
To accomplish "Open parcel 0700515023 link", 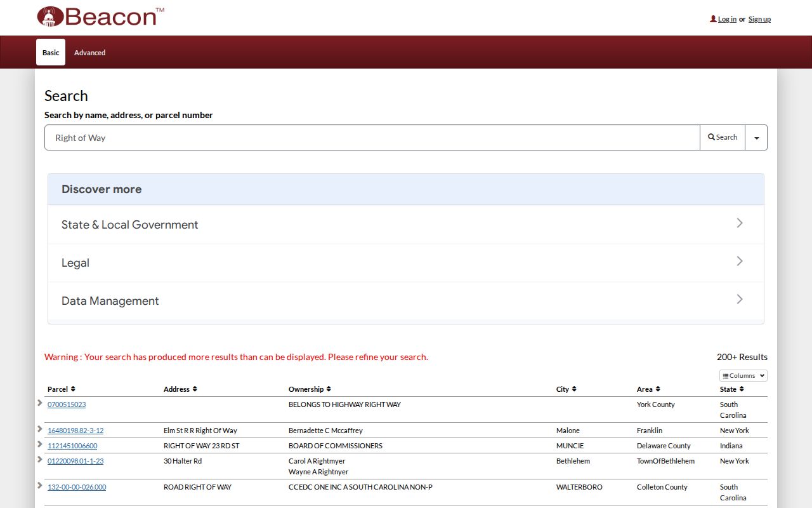I will pyautogui.click(x=67, y=404).
